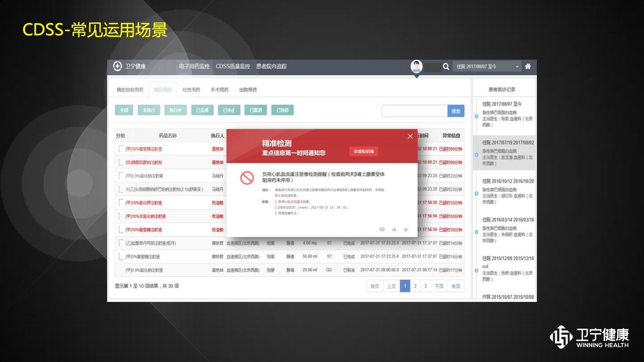644x362 pixels.
Task: Click the blue 搜索 button
Action: 456,111
